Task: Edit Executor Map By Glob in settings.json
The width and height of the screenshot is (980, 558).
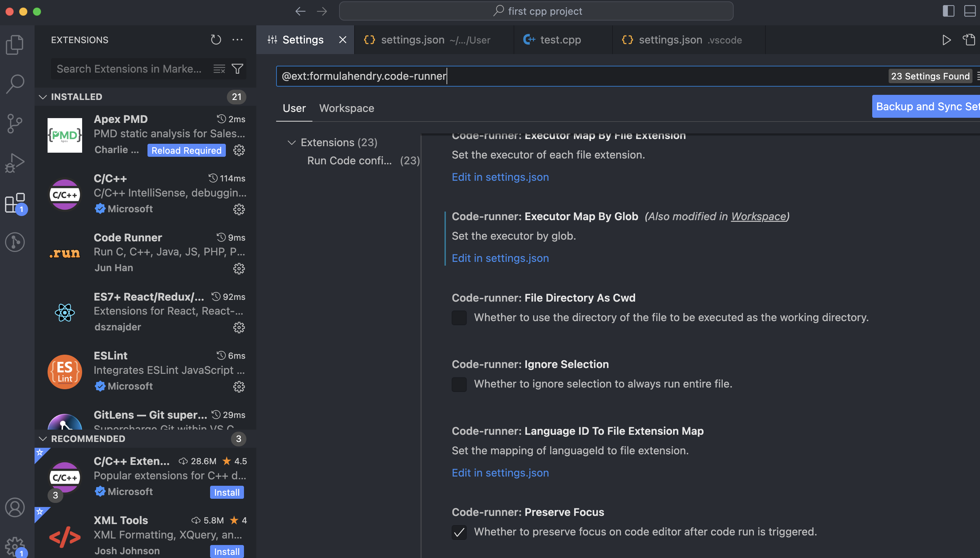Action: [500, 258]
